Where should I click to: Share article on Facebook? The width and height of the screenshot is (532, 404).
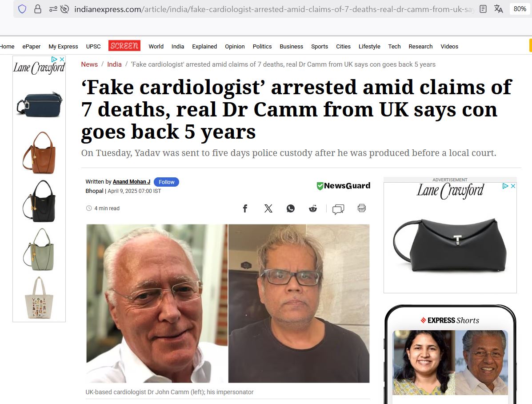click(x=245, y=208)
